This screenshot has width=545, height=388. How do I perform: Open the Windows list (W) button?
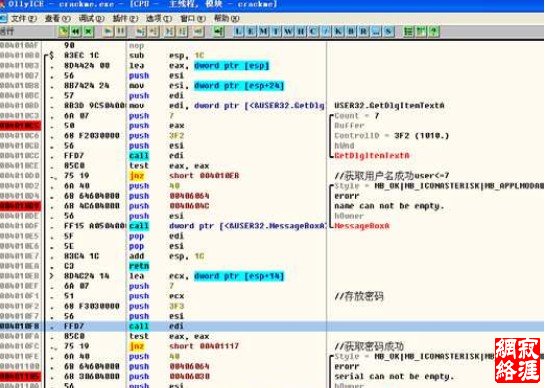pos(288,32)
